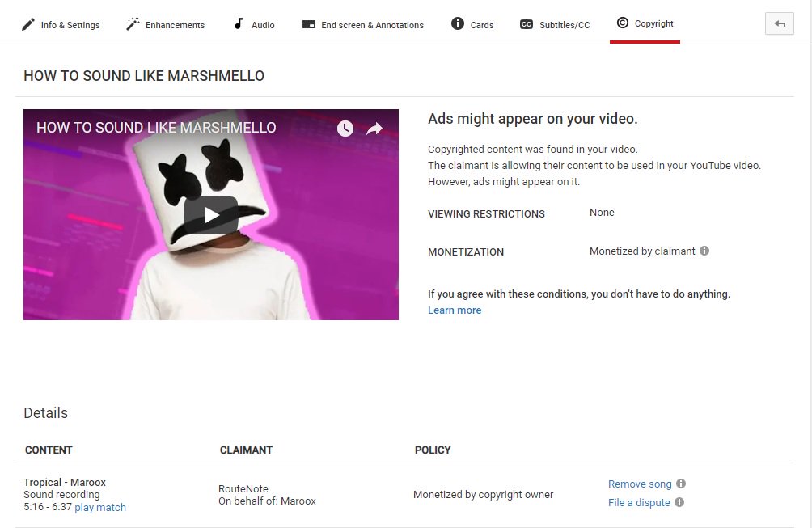The width and height of the screenshot is (812, 528).
Task: Click the info icon next to Remove song
Action: 681,484
